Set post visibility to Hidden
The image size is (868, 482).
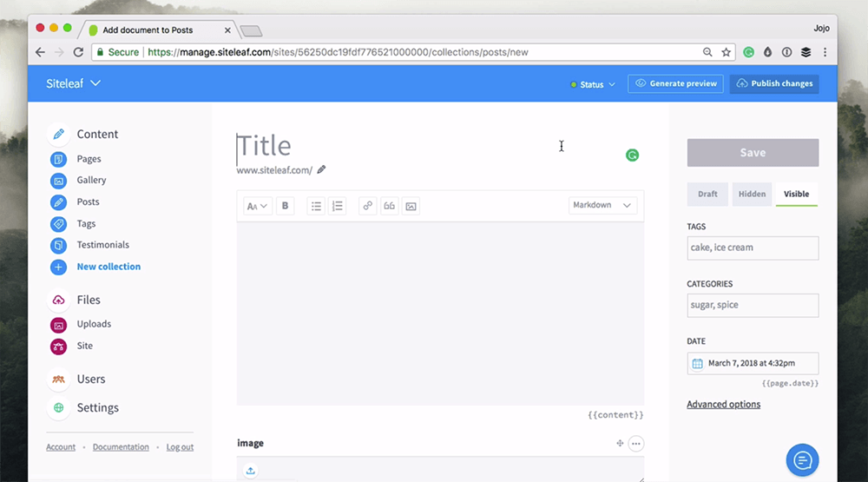(x=752, y=194)
